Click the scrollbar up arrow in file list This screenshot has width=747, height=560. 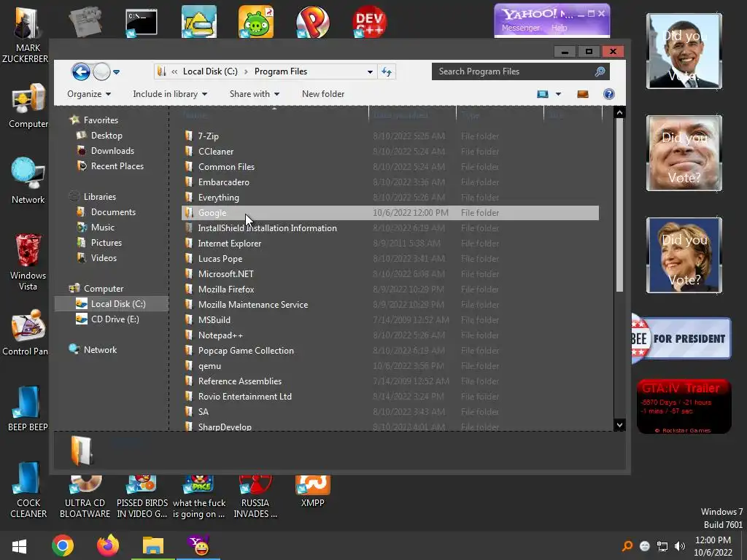[x=619, y=113]
